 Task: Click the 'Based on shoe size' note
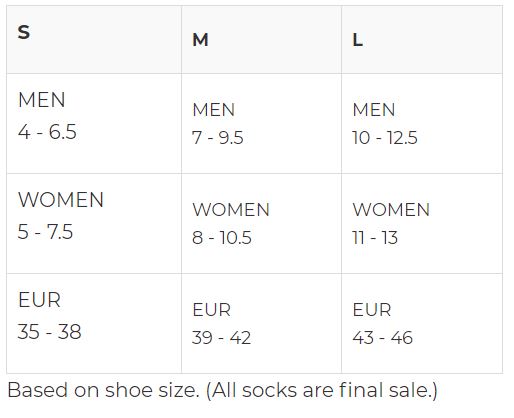tap(103, 390)
